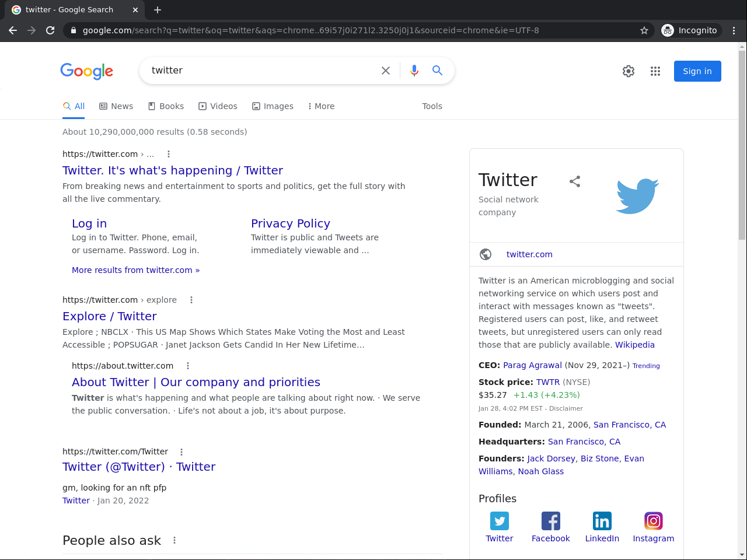The image size is (747, 560).
Task: Open the Noah Glass founder link
Action: coord(541,471)
